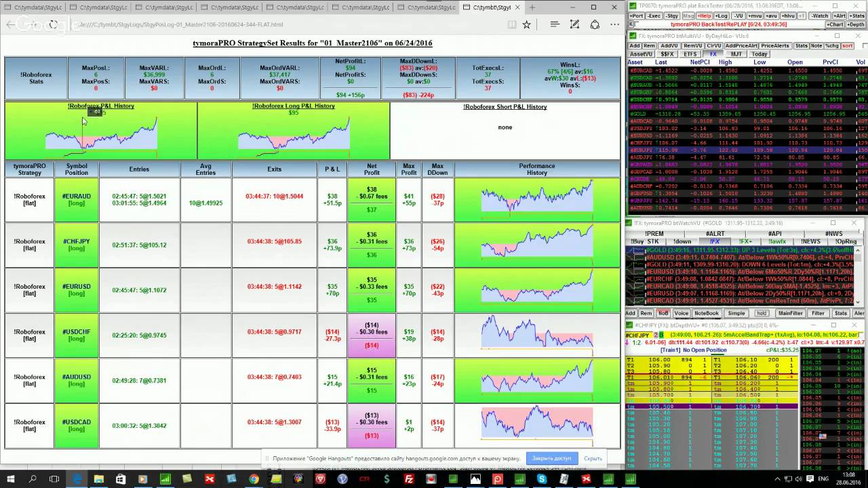Click the Edge refresh page icon
868x488 pixels.
click(x=52, y=24)
